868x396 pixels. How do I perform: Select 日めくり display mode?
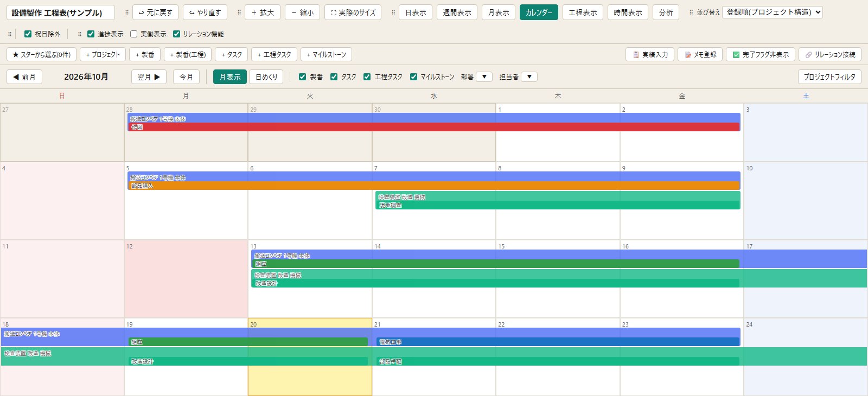tap(266, 77)
